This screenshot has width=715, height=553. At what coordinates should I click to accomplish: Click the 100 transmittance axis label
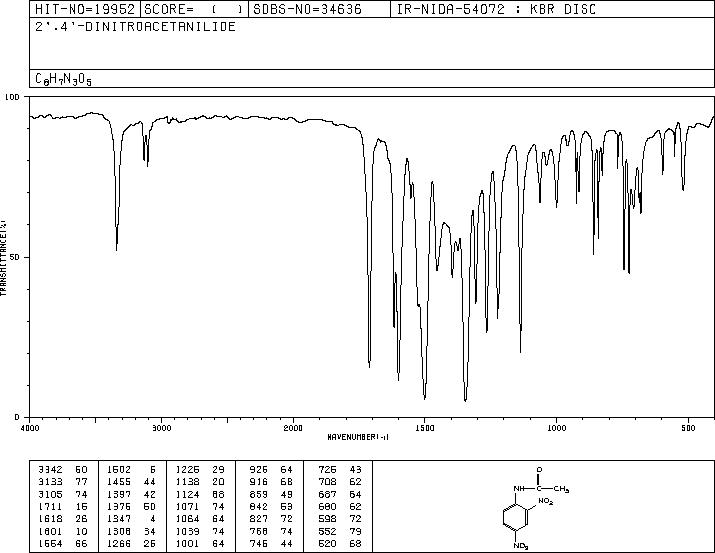coord(12,97)
